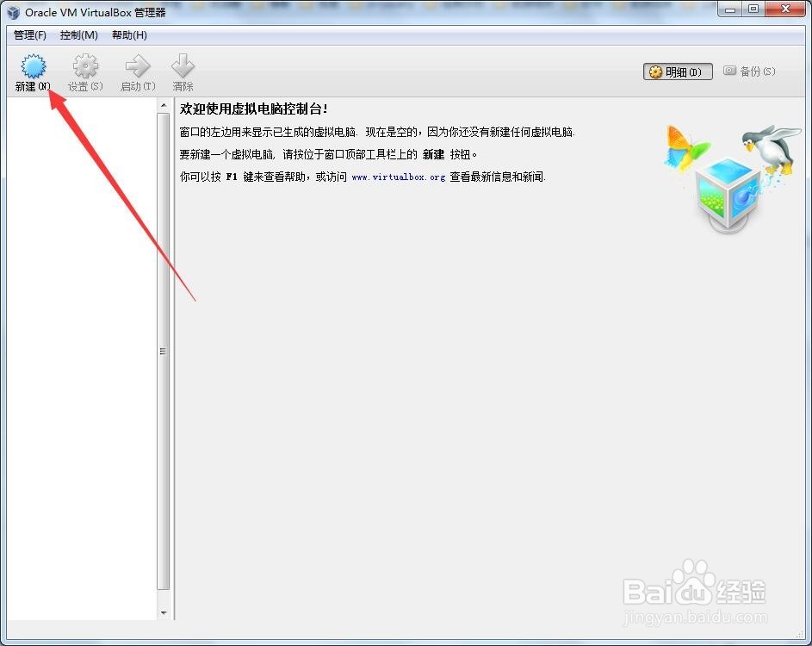
Task: Click the 新建 (New) toolbar icon
Action: (x=33, y=66)
